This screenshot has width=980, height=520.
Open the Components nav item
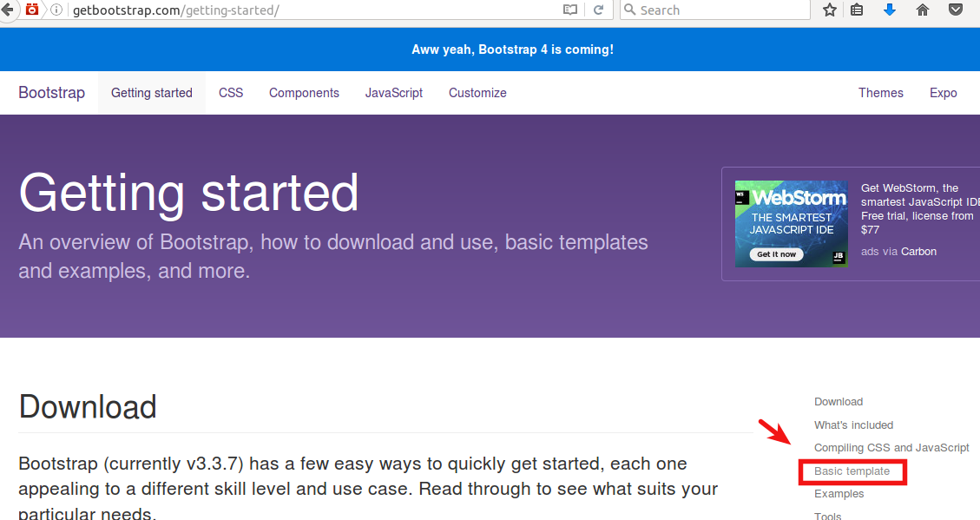pos(305,93)
